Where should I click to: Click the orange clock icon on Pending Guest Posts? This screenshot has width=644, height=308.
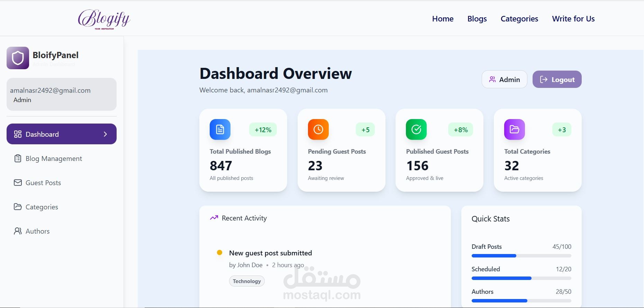click(x=318, y=129)
